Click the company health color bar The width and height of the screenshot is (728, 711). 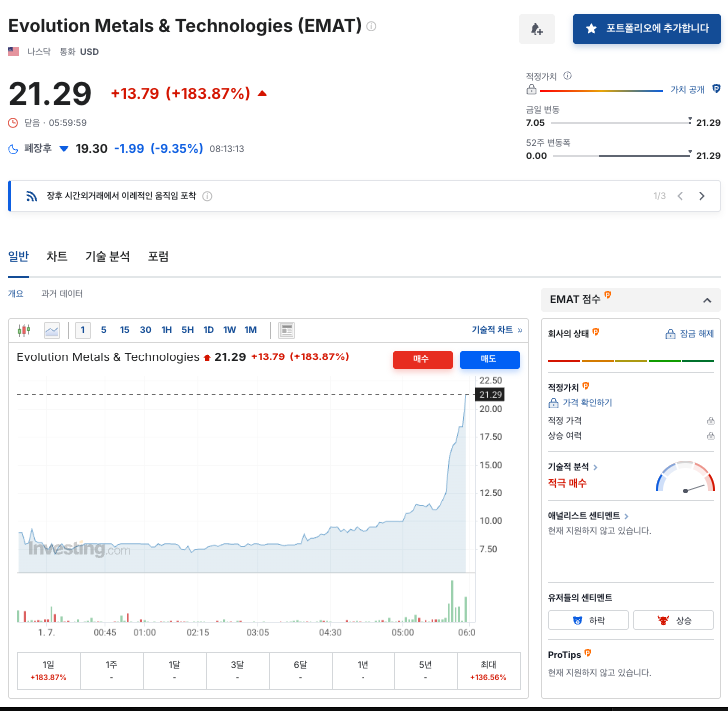(630, 360)
